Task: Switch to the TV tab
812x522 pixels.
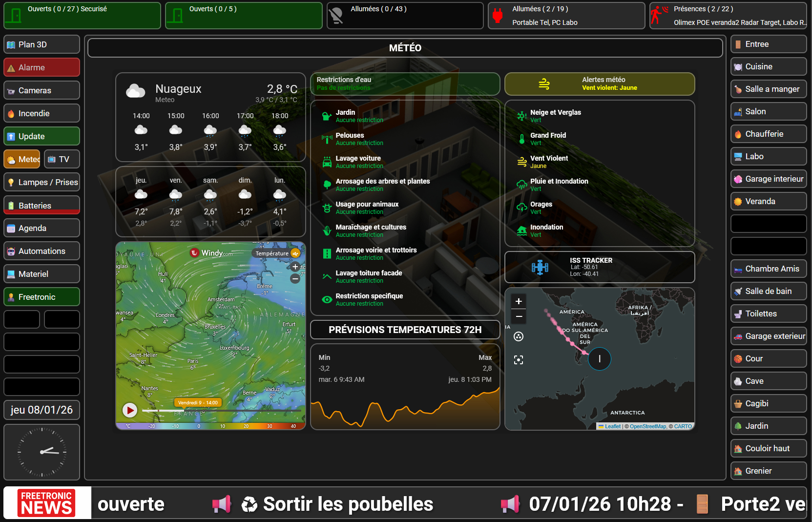Action: (62, 159)
